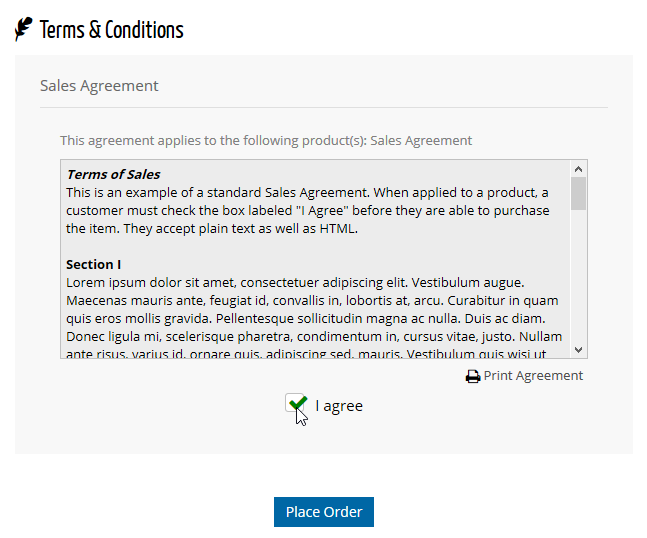Uncheck the I agree checkbox
Viewport: 647px width, 538px height.
point(296,404)
